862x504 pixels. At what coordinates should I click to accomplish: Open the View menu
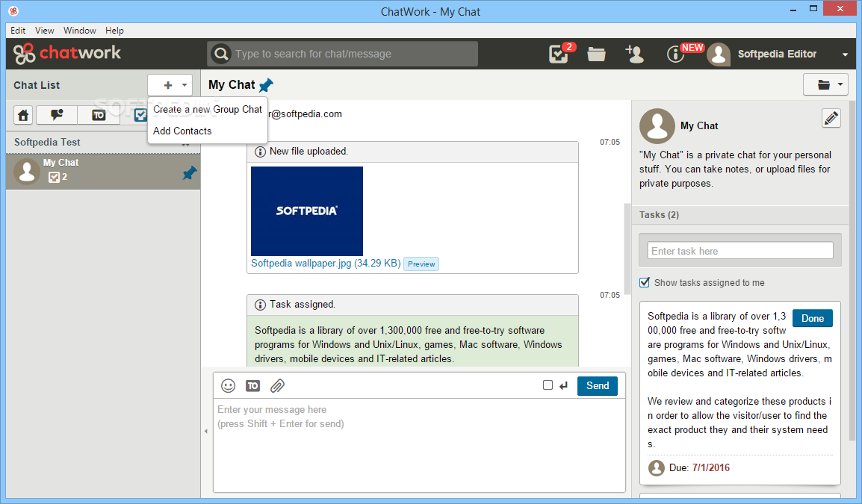(45, 30)
